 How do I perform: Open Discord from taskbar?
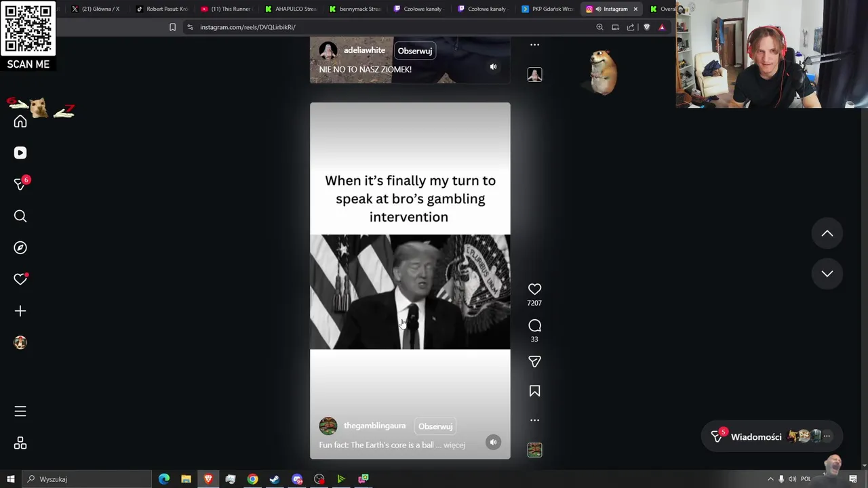pyautogui.click(x=297, y=479)
